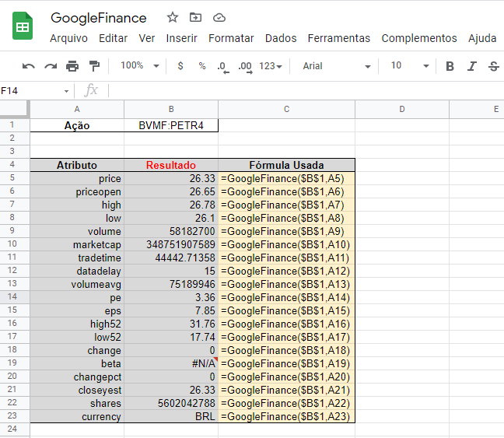
Task: Click the redo arrow
Action: pos(51,66)
